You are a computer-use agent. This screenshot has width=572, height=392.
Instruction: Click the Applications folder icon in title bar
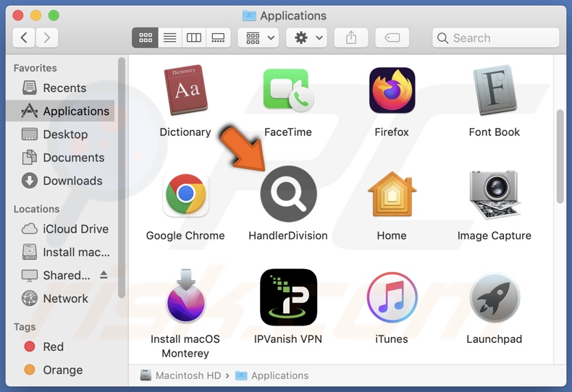pos(249,16)
